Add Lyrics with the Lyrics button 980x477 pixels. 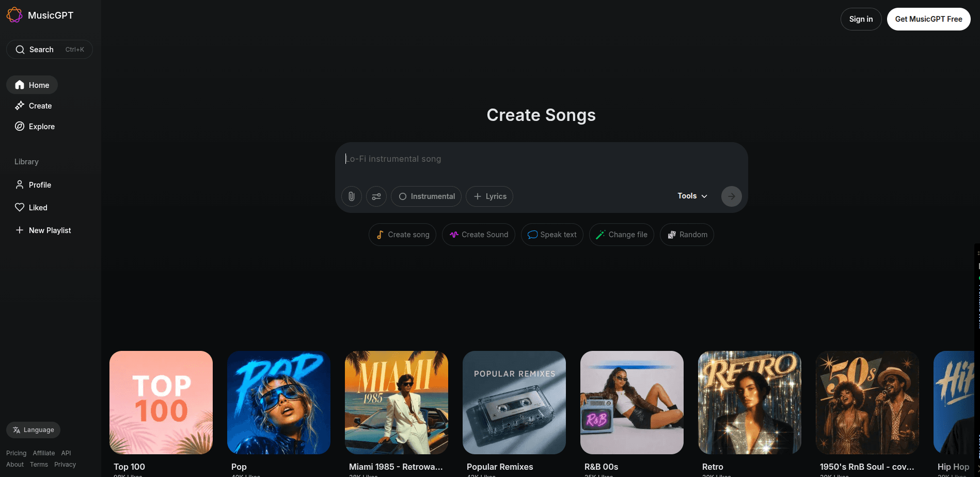(x=489, y=196)
